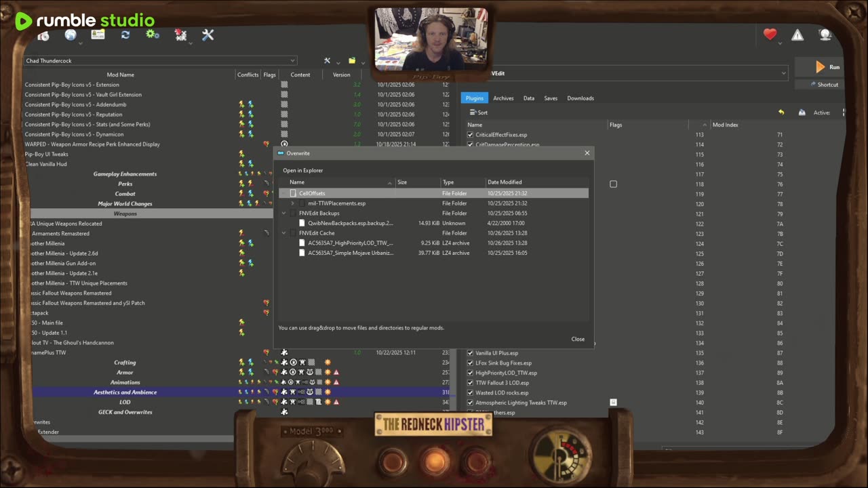Click the yellow restore backup arrow icon
The width and height of the screenshot is (868, 488).
click(781, 113)
